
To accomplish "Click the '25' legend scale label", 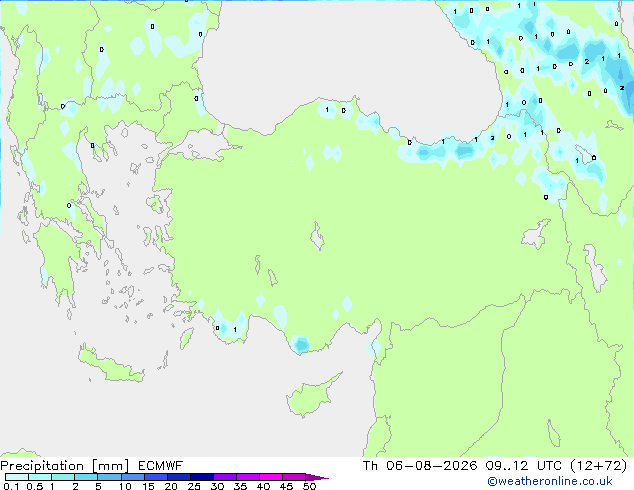I will point(194,486).
